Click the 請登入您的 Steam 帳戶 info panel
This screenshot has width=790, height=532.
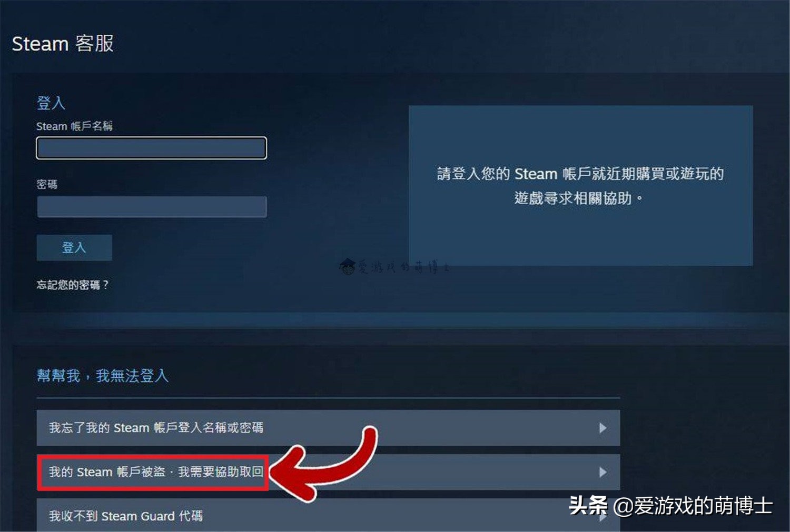tap(580, 186)
